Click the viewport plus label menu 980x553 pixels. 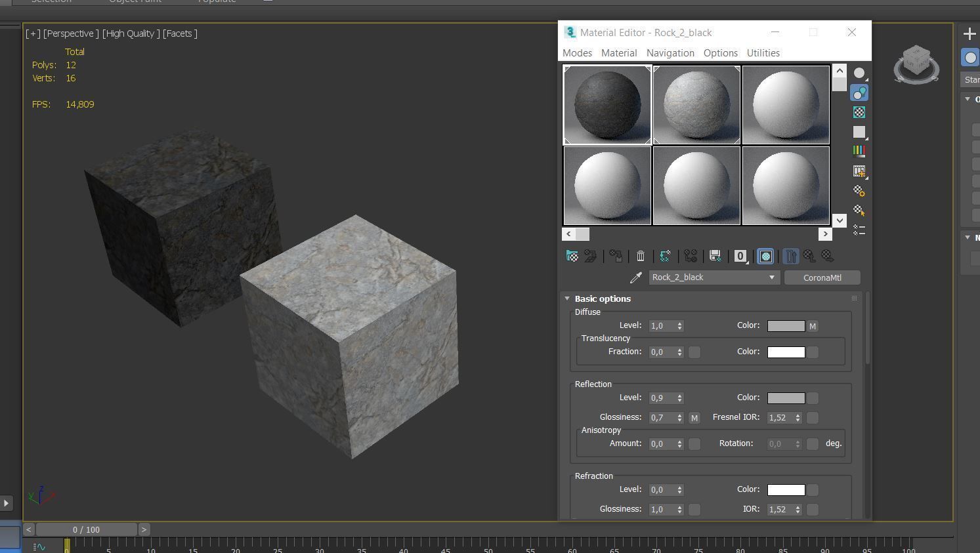click(33, 33)
